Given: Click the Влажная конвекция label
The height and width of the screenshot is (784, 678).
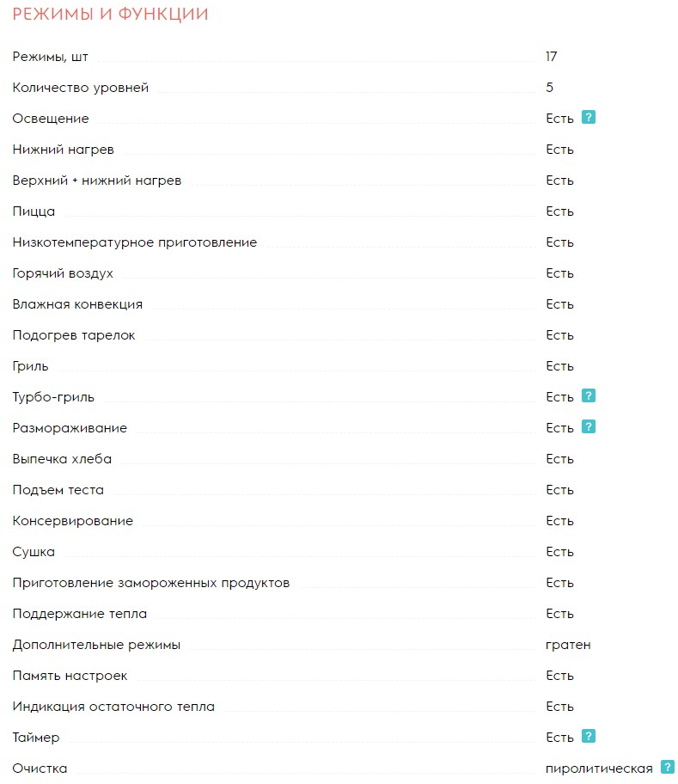Looking at the screenshot, I should (x=78, y=304).
